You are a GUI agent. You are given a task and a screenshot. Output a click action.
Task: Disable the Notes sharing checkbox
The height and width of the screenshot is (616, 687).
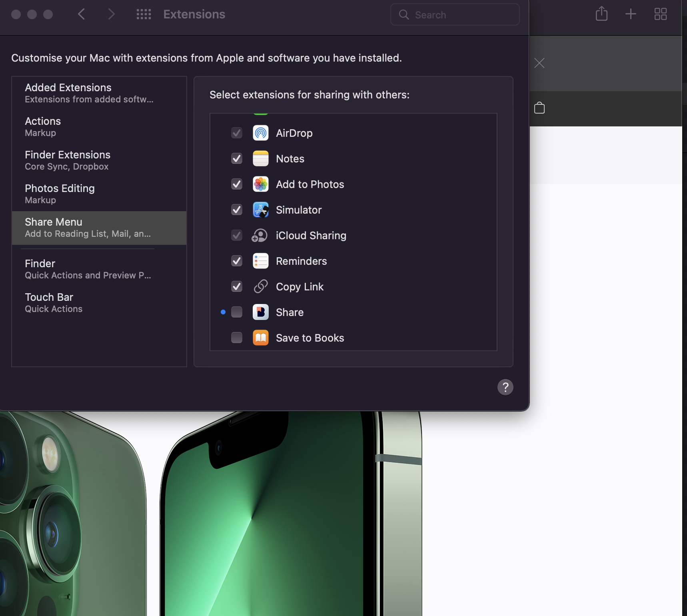[237, 159]
